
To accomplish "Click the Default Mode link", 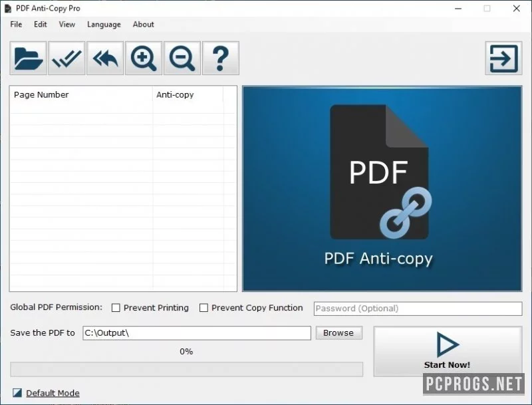I will coord(53,393).
